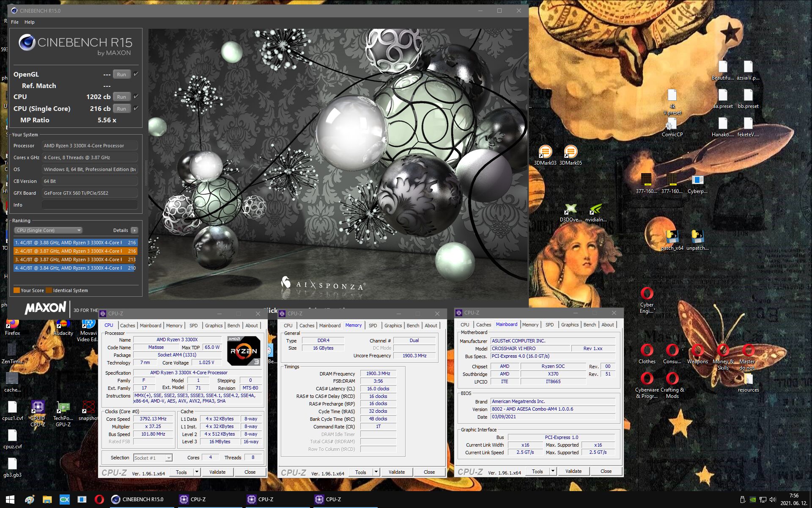The image size is (812, 508).
Task: Open the Audacity desktop shortcut
Action: (63, 324)
